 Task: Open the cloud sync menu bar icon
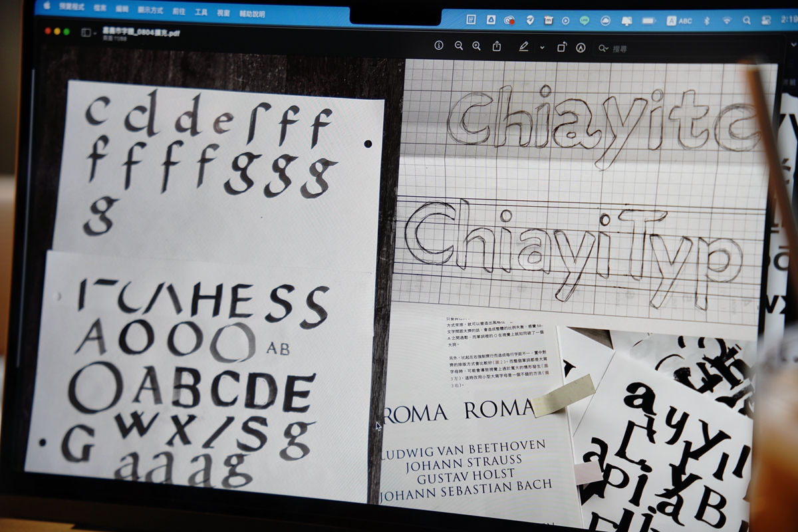pyautogui.click(x=605, y=21)
